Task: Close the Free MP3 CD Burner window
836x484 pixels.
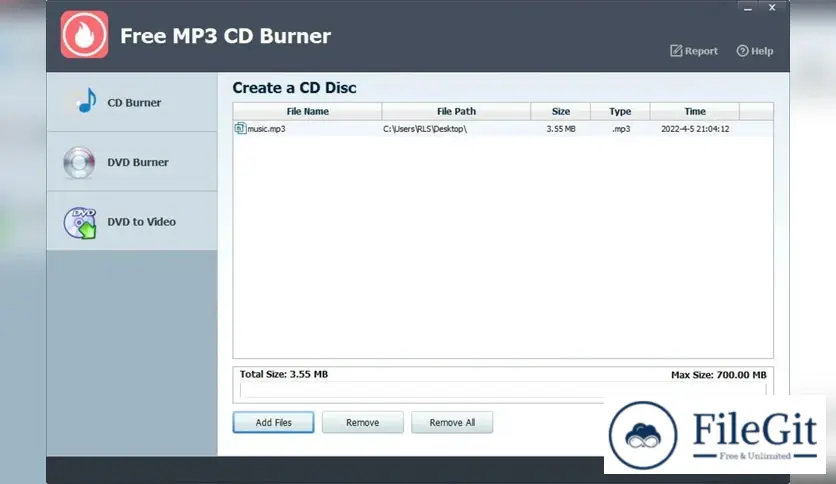Action: 772,7
